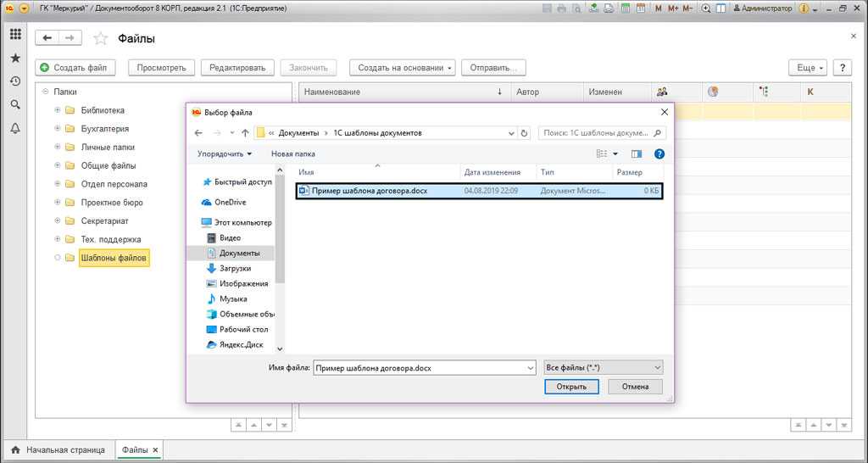Expand Создать на основании dropdown
This screenshot has width=868, height=463.
coord(403,68)
